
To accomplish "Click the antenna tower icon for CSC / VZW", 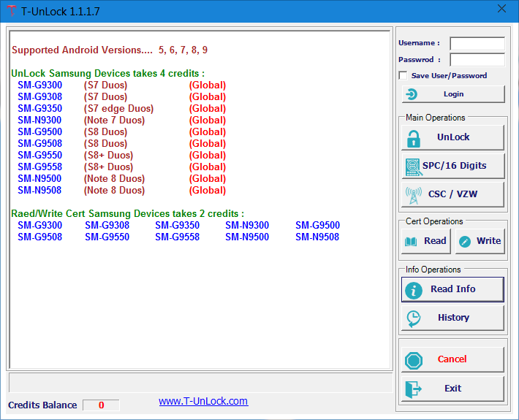I will tap(414, 196).
